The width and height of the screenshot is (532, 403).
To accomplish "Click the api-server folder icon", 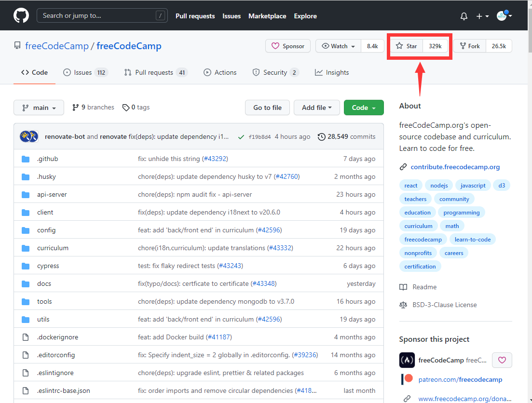I will 26,194.
